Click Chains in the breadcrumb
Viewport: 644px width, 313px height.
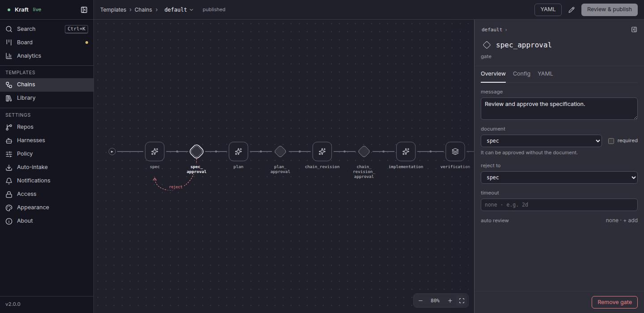tap(143, 10)
